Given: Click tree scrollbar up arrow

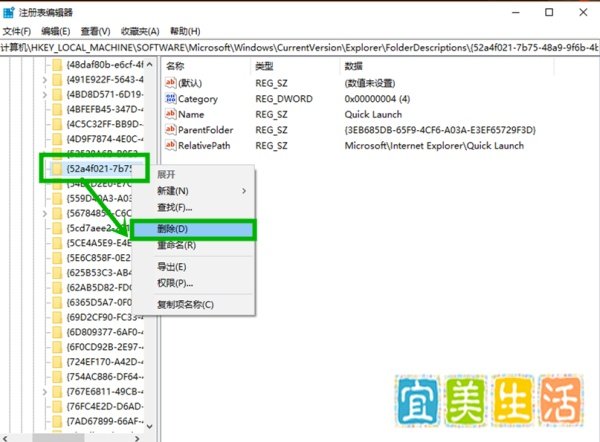Looking at the screenshot, I should (150, 65).
